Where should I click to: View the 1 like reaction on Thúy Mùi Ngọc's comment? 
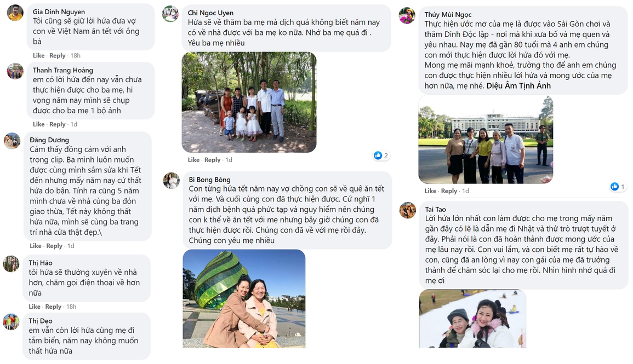[618, 186]
